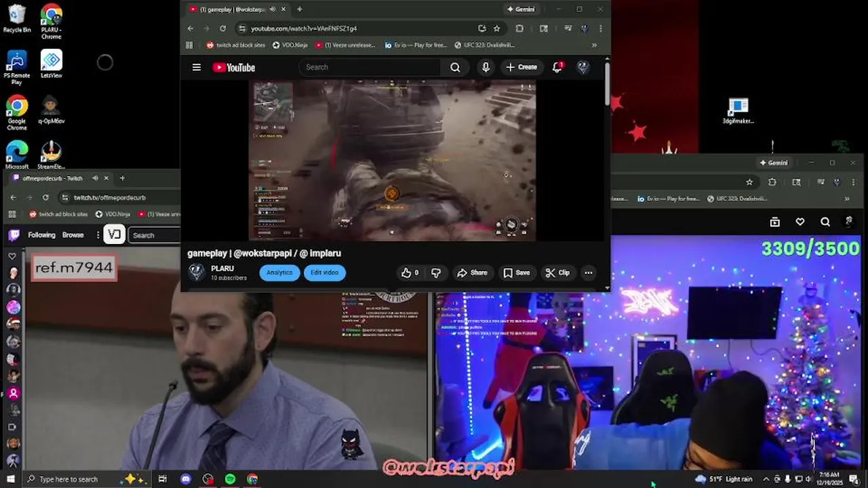
Task: Open the clips icon in right stream window
Action: (x=775, y=222)
